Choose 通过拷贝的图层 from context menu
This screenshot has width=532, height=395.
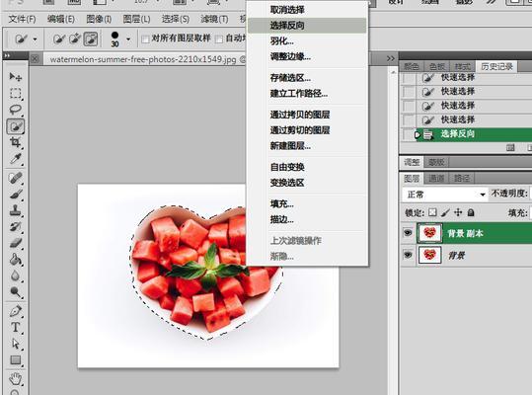(307, 115)
